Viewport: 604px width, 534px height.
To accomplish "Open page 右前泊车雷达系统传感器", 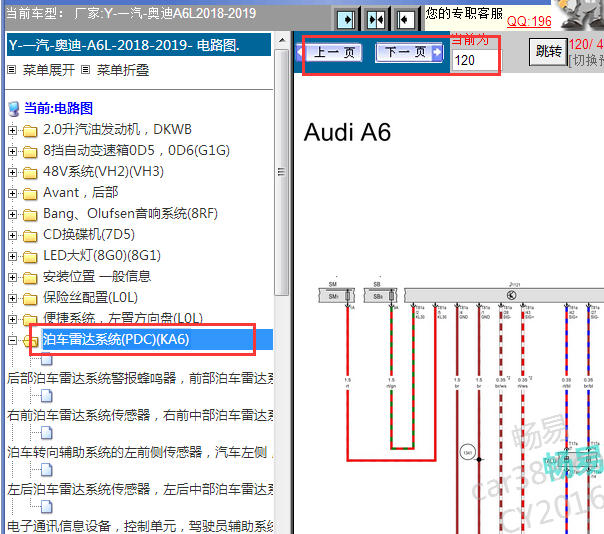I will click(140, 415).
